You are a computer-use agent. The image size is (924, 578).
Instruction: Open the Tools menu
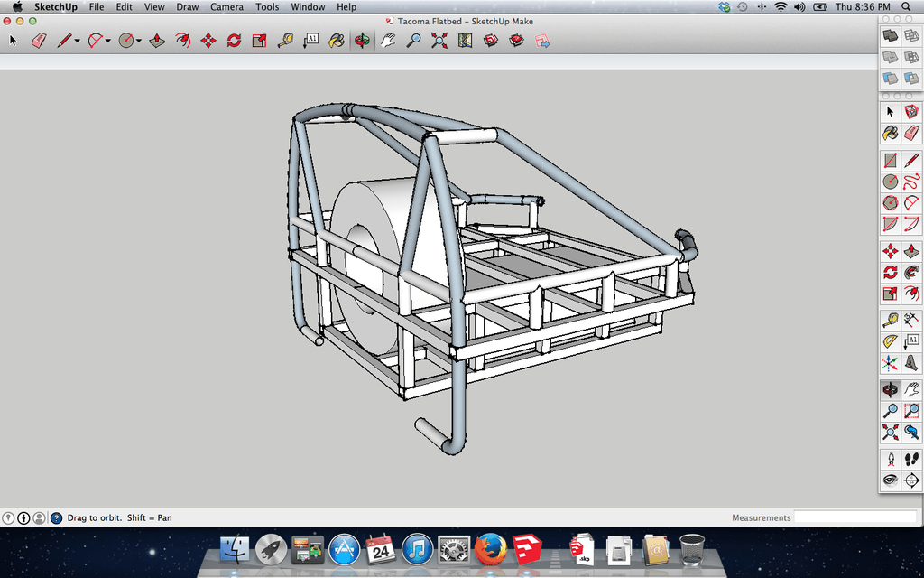click(x=267, y=7)
